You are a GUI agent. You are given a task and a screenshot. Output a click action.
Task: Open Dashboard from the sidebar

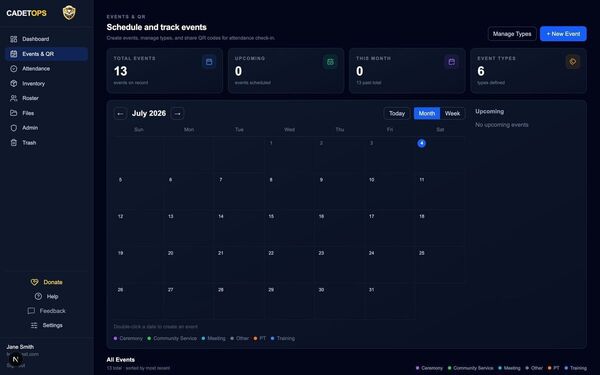[x=46, y=39]
